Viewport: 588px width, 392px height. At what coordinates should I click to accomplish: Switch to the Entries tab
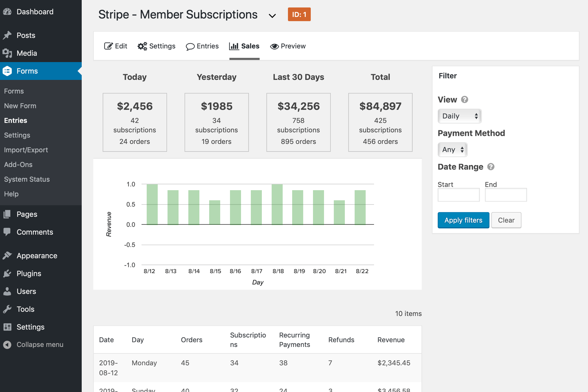pos(202,46)
